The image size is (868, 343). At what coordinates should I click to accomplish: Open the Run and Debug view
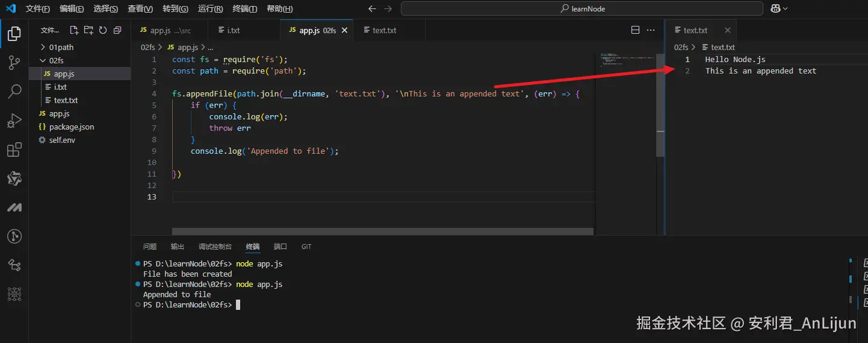pyautogui.click(x=14, y=121)
